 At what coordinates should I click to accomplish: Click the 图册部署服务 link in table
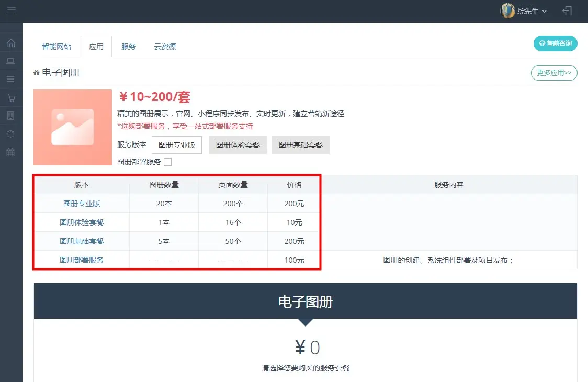point(82,260)
